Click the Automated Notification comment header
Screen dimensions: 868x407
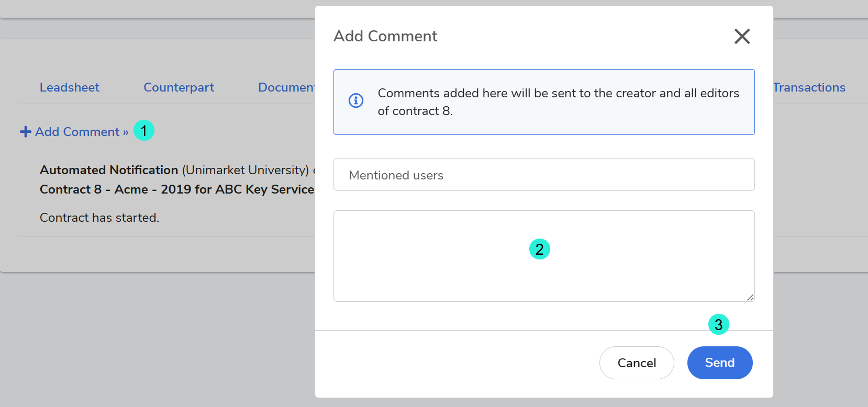click(x=109, y=170)
